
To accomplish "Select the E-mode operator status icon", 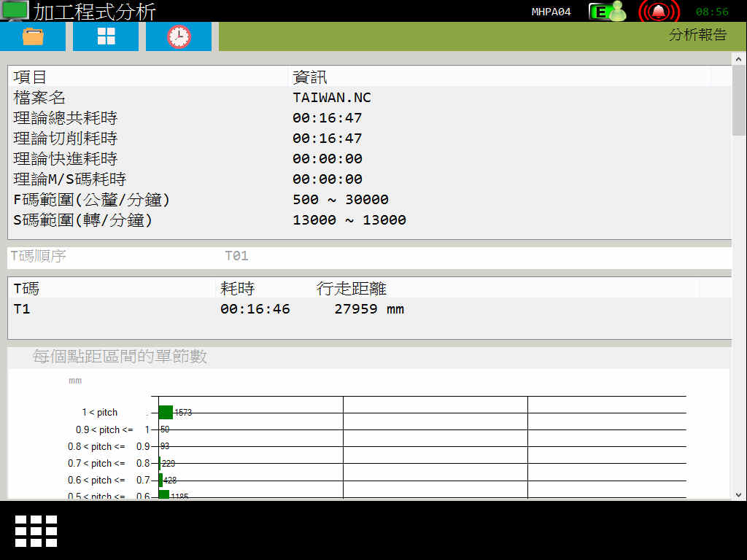I will click(606, 11).
